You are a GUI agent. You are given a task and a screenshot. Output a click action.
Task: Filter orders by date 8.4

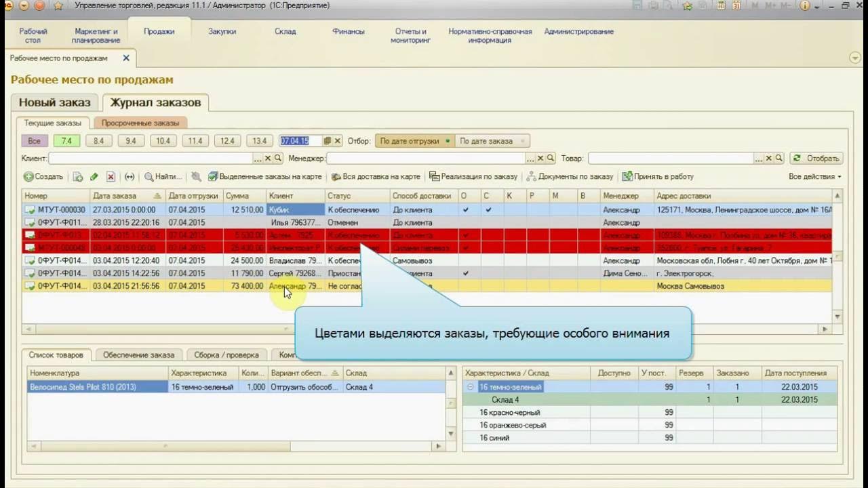coord(98,141)
